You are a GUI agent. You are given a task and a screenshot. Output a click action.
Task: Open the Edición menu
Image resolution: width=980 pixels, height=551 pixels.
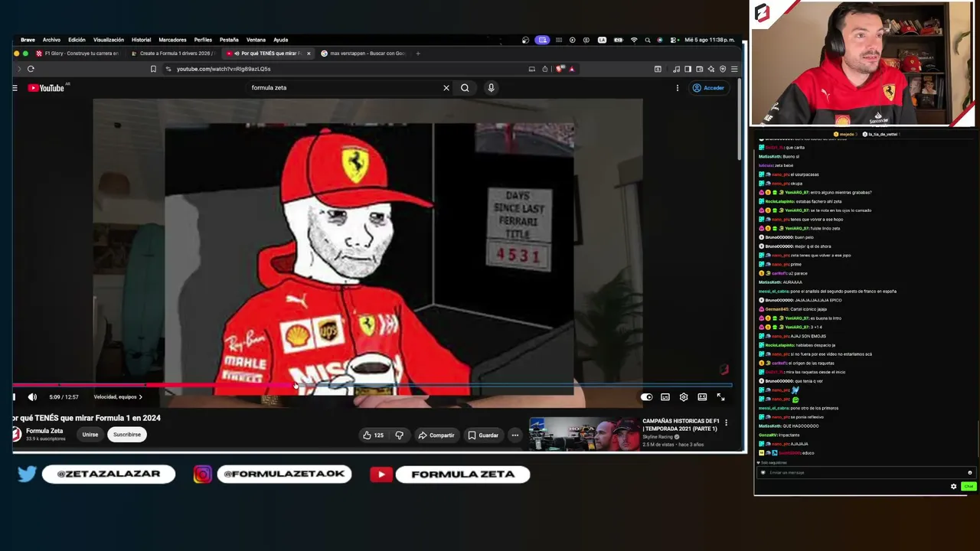tap(77, 40)
